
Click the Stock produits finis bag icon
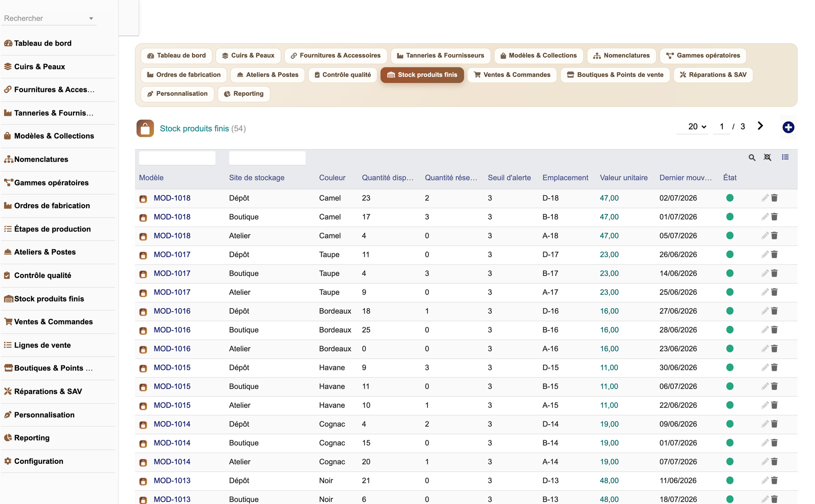point(145,129)
